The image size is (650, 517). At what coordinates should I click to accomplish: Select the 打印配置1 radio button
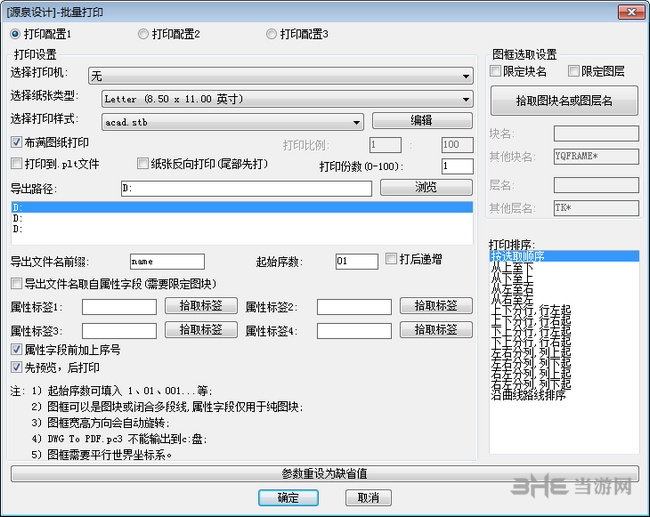click(x=15, y=34)
